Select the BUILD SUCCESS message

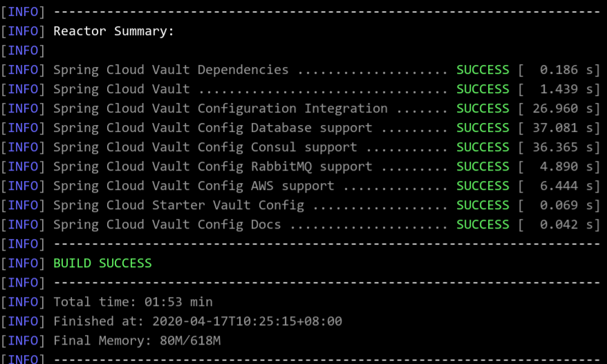click(x=102, y=263)
